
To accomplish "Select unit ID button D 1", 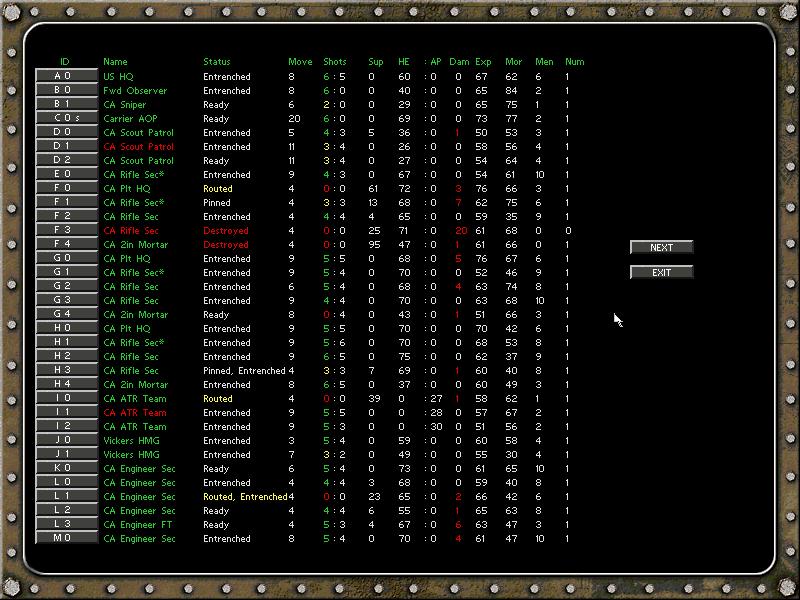I will coord(66,146).
